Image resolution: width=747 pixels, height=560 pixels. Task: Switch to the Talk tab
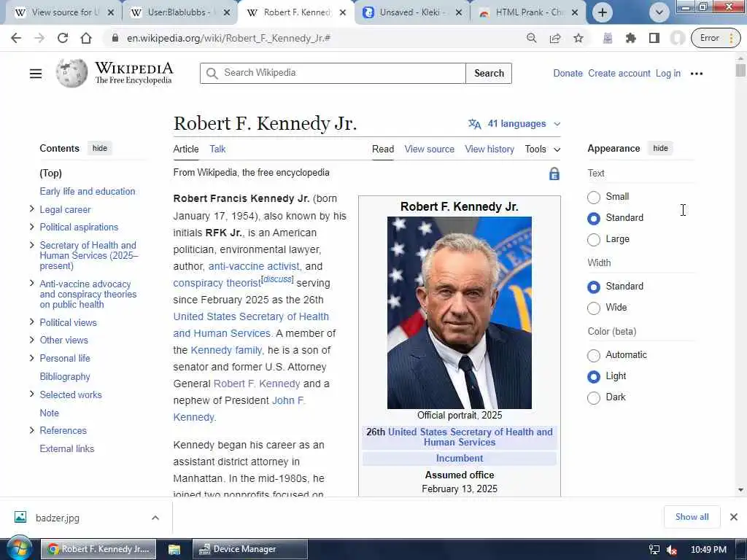coord(217,149)
